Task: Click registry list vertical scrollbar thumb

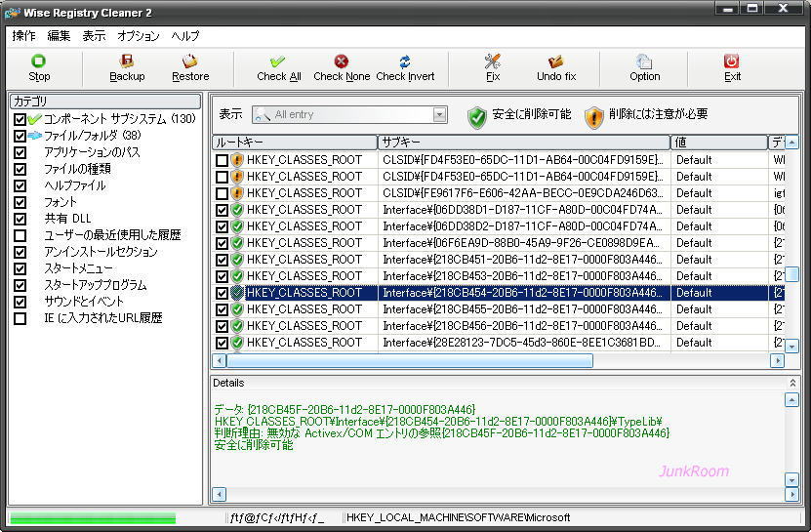Action: pos(791,273)
